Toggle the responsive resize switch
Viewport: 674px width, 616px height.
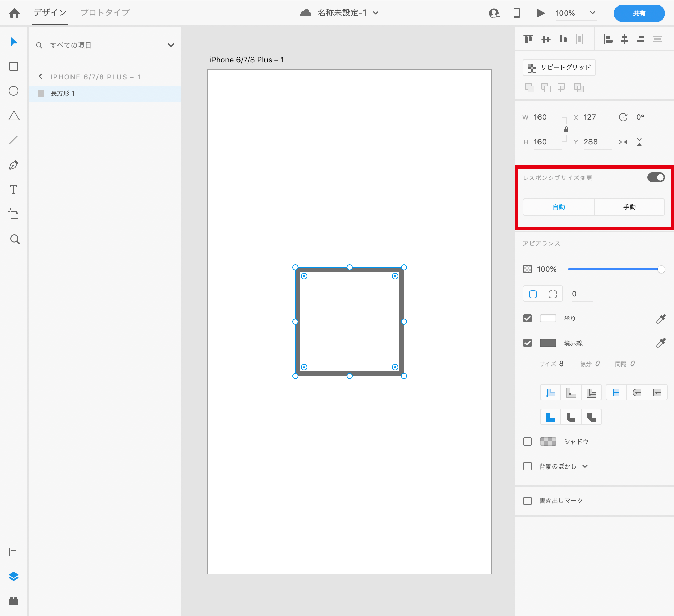point(656,177)
